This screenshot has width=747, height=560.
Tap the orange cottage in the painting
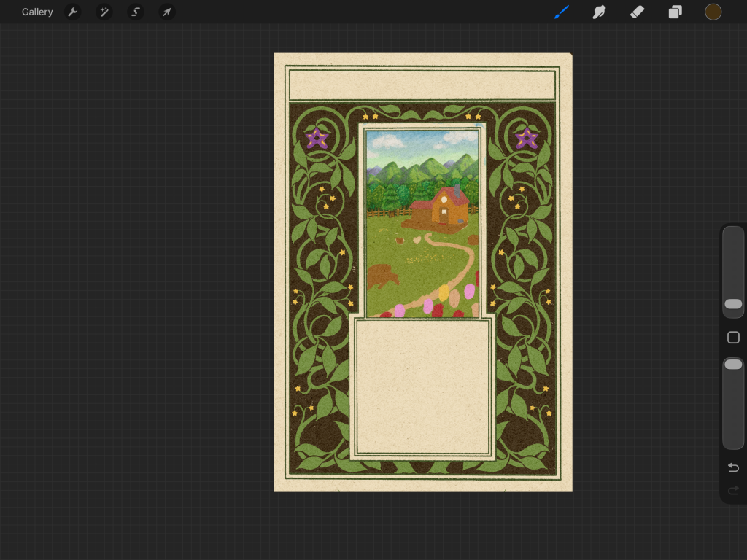(x=445, y=209)
